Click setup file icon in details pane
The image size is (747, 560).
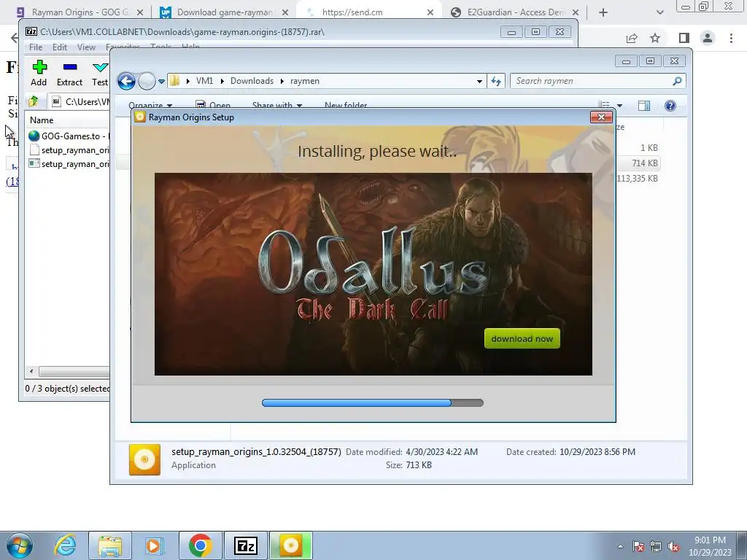pyautogui.click(x=145, y=459)
